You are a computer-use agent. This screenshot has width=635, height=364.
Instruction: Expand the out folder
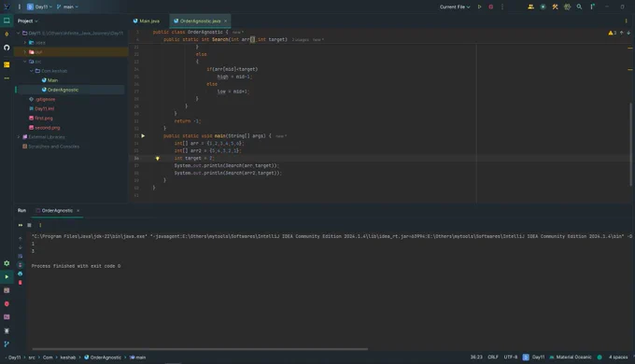[x=25, y=52]
